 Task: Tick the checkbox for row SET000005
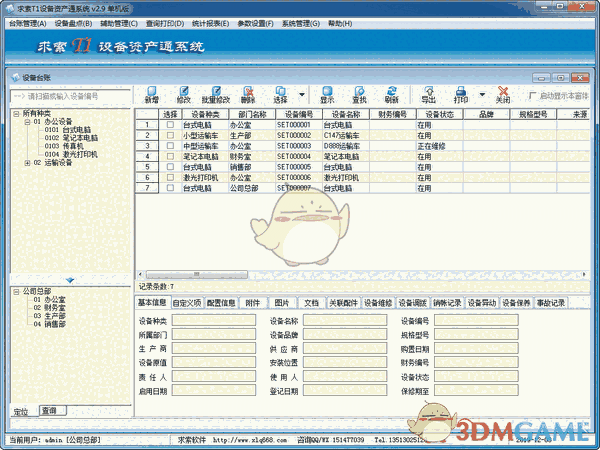(170, 167)
